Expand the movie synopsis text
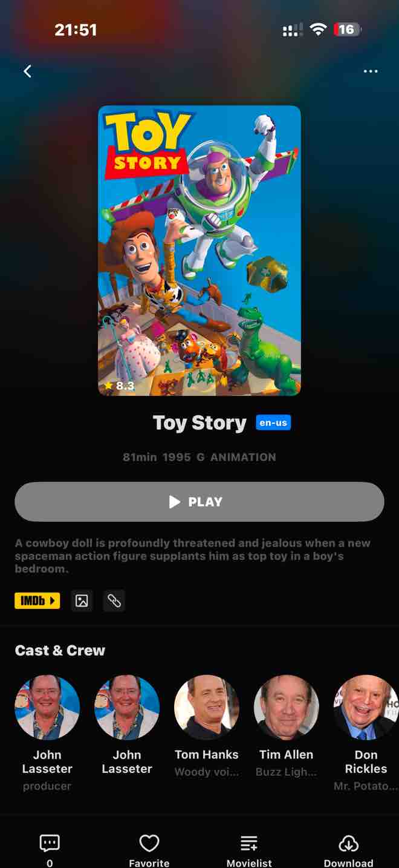The image size is (399, 868). pos(193,556)
